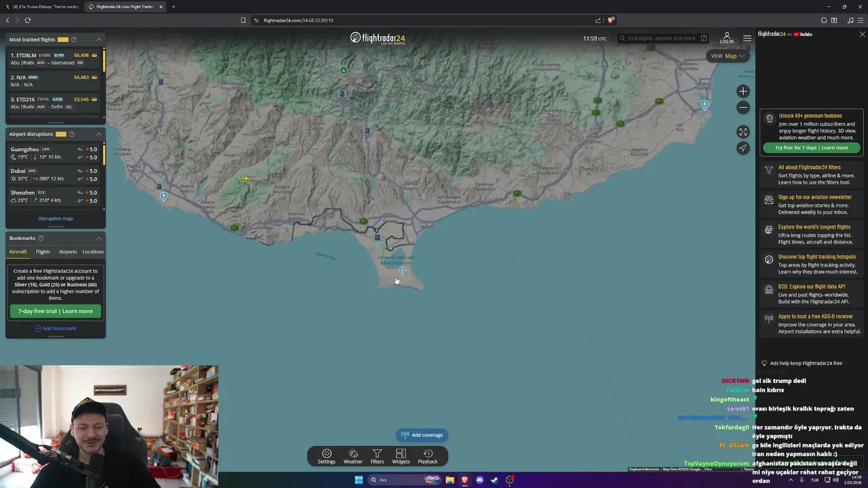The height and width of the screenshot is (488, 868).
Task: Switch to the Flightradar24 browser tab
Action: [125, 7]
